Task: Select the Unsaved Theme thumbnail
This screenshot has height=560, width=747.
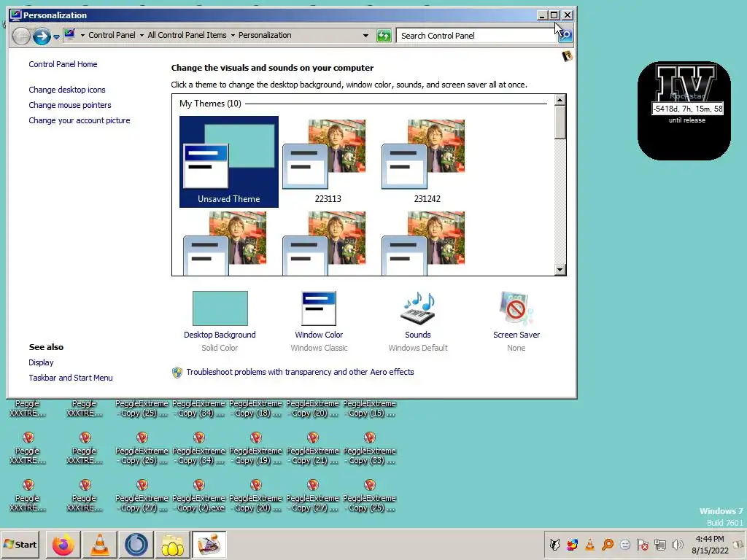Action: coord(228,162)
